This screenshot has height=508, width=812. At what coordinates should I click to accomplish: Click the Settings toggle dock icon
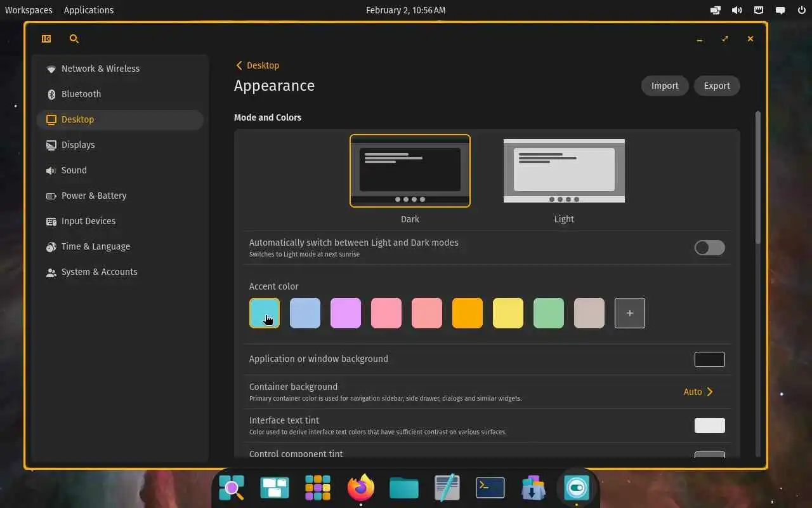pyautogui.click(x=577, y=488)
